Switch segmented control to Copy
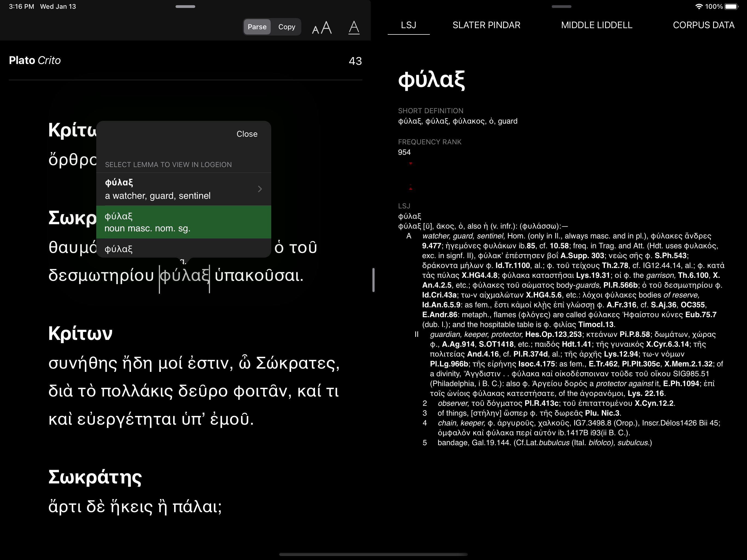The image size is (747, 560). pyautogui.click(x=286, y=27)
